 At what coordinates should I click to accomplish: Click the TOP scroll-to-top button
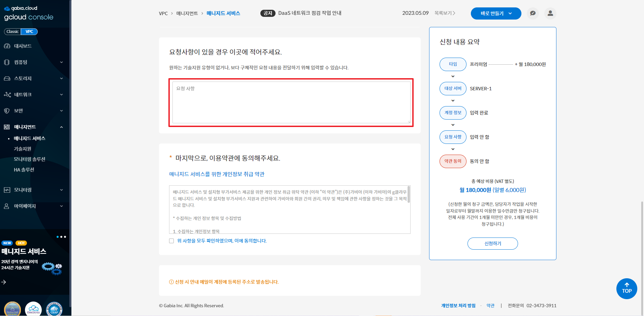(627, 289)
